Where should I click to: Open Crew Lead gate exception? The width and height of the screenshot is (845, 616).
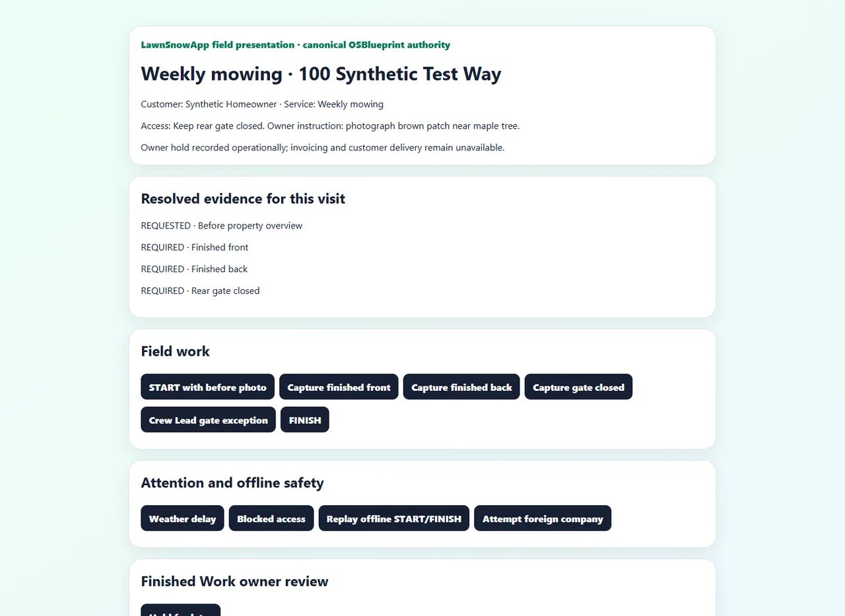coord(208,420)
